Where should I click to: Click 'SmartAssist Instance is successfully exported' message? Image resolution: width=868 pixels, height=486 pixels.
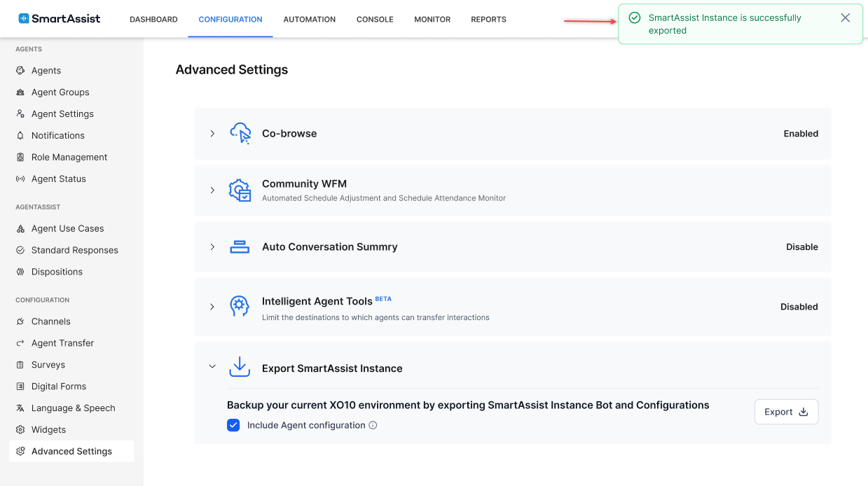tap(725, 25)
